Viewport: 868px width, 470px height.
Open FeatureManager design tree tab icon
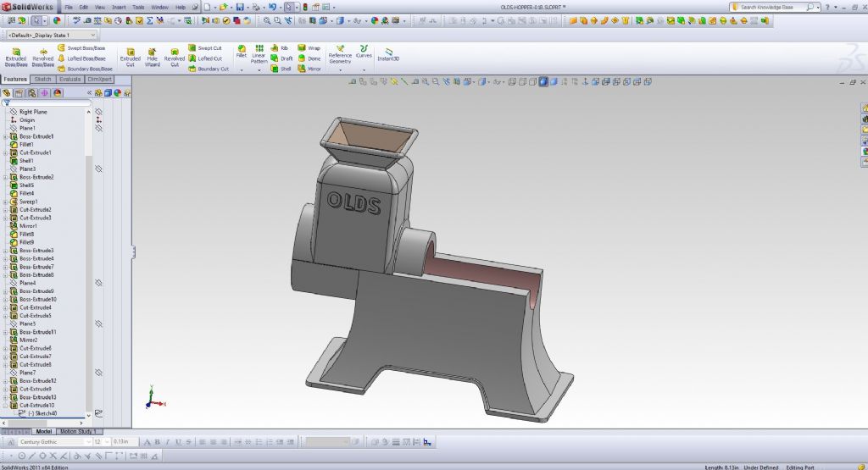pos(7,93)
